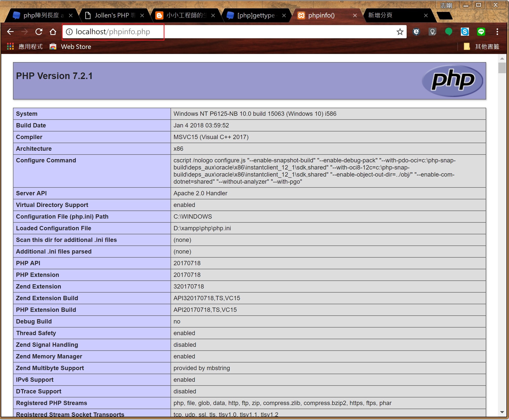The height and width of the screenshot is (420, 509).
Task: Select the System row value text
Action: [255, 114]
